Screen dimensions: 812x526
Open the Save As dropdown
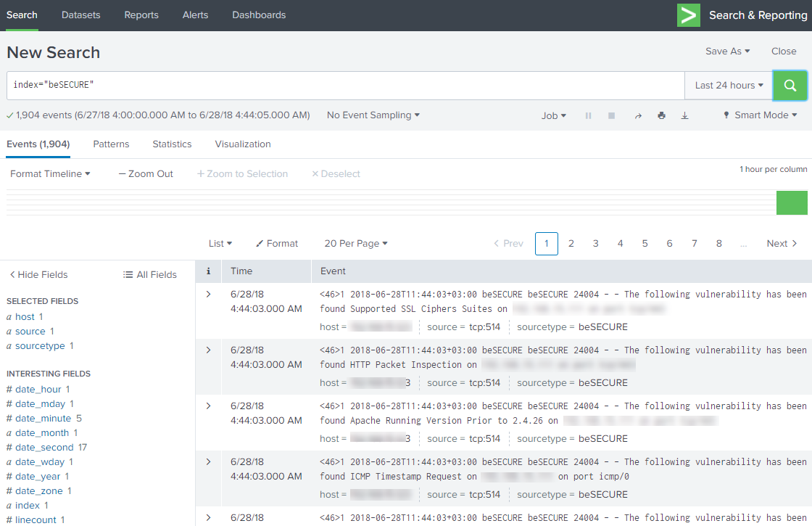click(x=728, y=52)
